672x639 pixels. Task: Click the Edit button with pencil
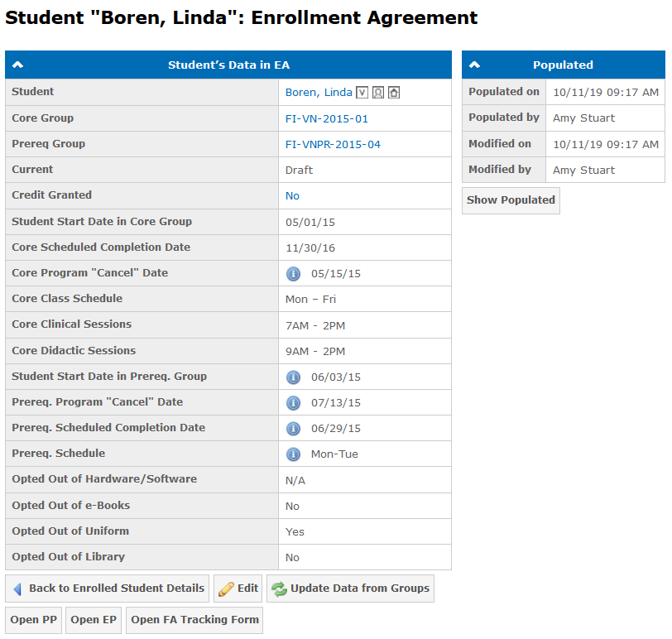(x=238, y=589)
